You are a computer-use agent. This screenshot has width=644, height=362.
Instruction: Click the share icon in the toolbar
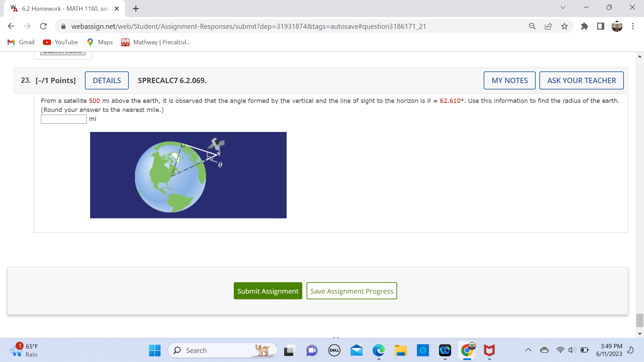548,26
